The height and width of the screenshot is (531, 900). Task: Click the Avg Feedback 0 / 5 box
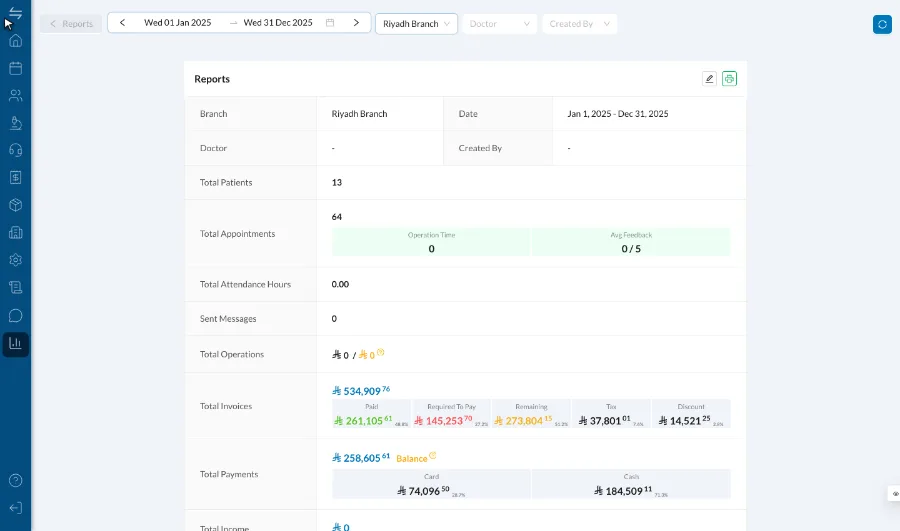(x=631, y=242)
